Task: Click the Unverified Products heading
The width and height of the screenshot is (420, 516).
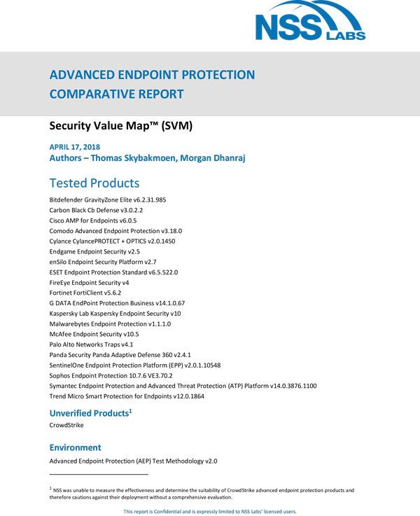Action: pos(90,413)
